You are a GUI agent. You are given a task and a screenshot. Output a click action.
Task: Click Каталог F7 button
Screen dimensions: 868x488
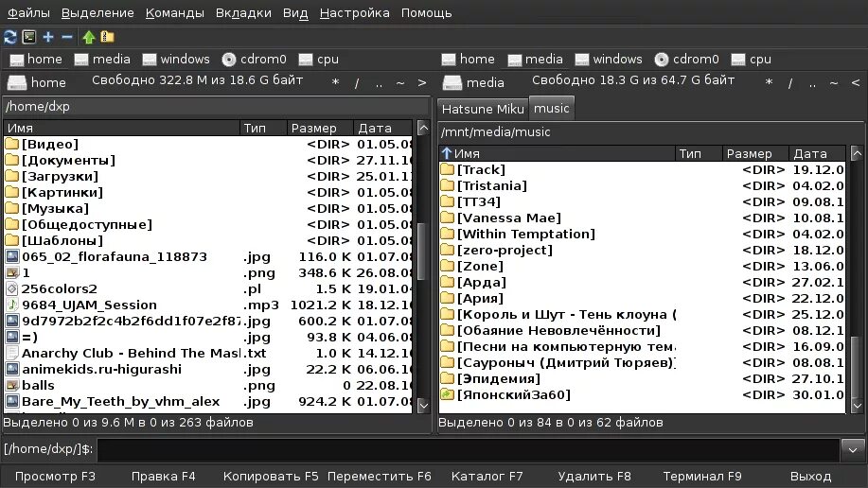click(x=487, y=477)
